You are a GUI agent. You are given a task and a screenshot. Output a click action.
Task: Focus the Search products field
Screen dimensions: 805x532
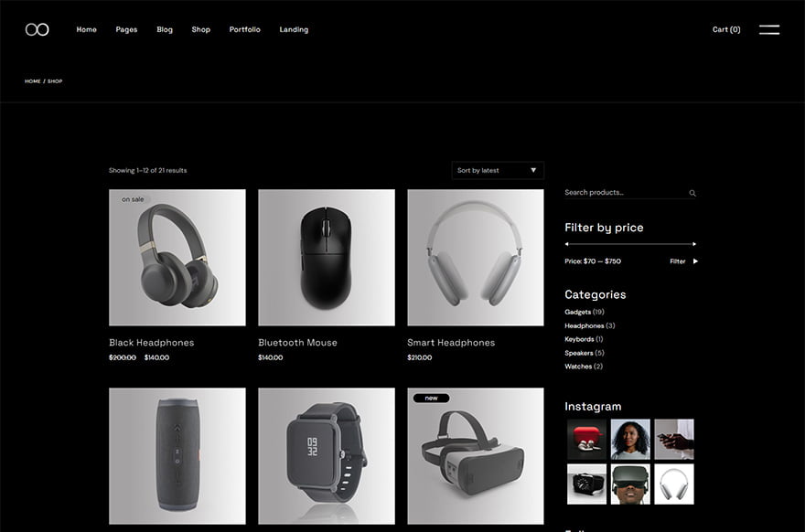pos(622,193)
